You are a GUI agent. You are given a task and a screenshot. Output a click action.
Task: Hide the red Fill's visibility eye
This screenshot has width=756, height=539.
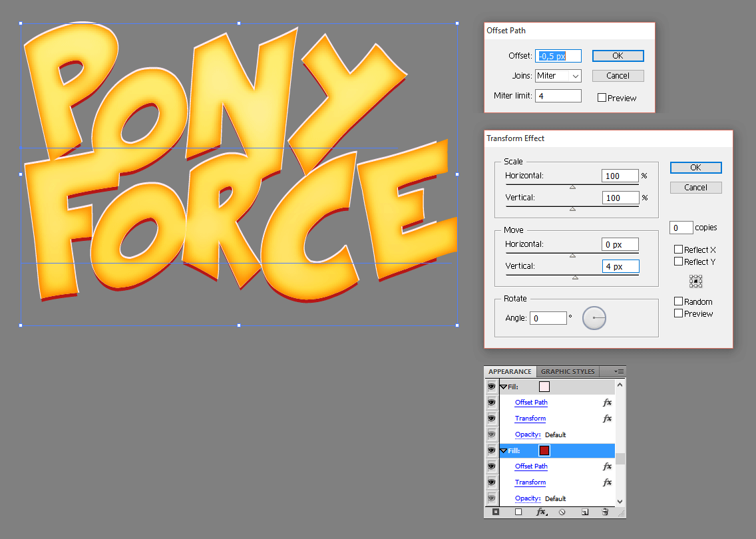point(492,450)
